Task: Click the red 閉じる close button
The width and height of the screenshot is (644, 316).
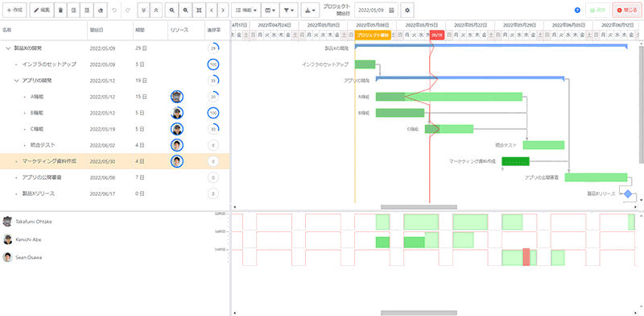Action: [x=627, y=10]
